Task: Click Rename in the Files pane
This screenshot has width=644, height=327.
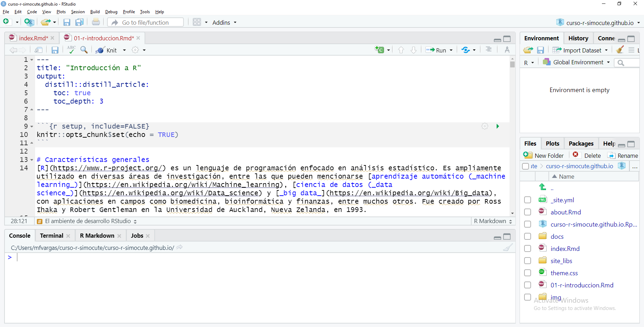Action: [623, 155]
